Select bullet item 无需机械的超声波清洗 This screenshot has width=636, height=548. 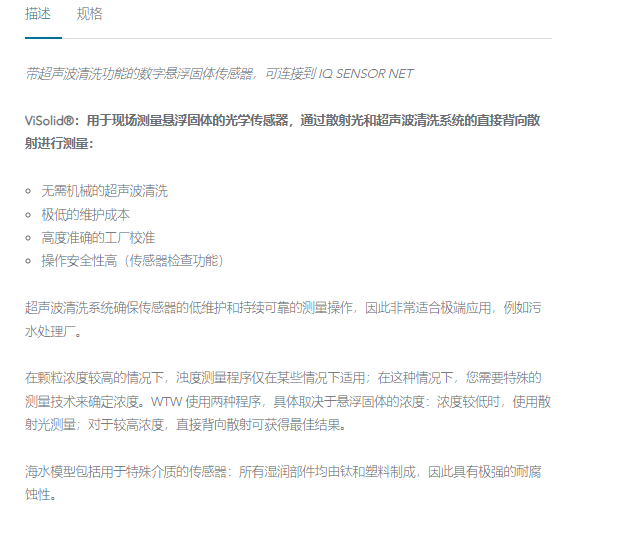104,191
